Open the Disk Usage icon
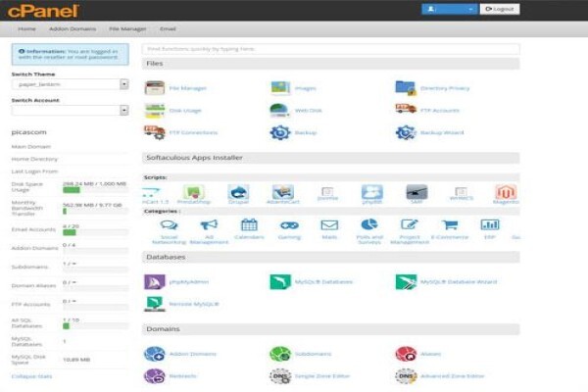The width and height of the screenshot is (588, 392). point(155,111)
